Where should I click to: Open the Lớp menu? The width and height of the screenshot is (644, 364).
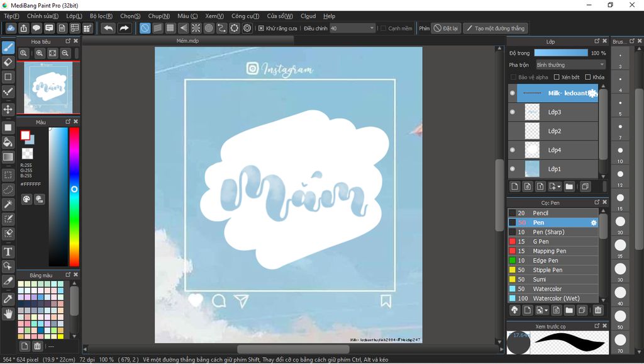74,16
